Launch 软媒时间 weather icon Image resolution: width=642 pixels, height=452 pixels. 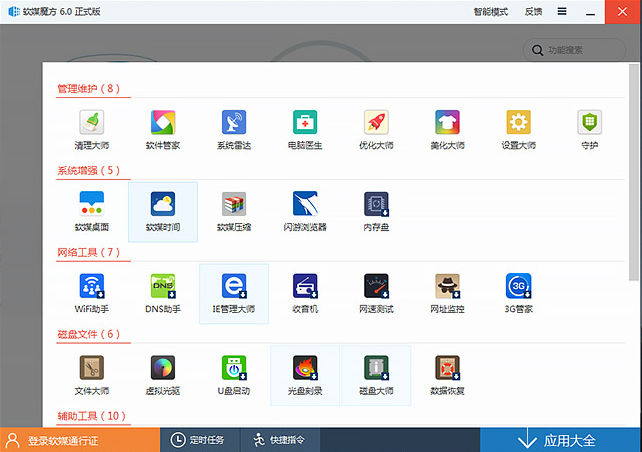(163, 204)
